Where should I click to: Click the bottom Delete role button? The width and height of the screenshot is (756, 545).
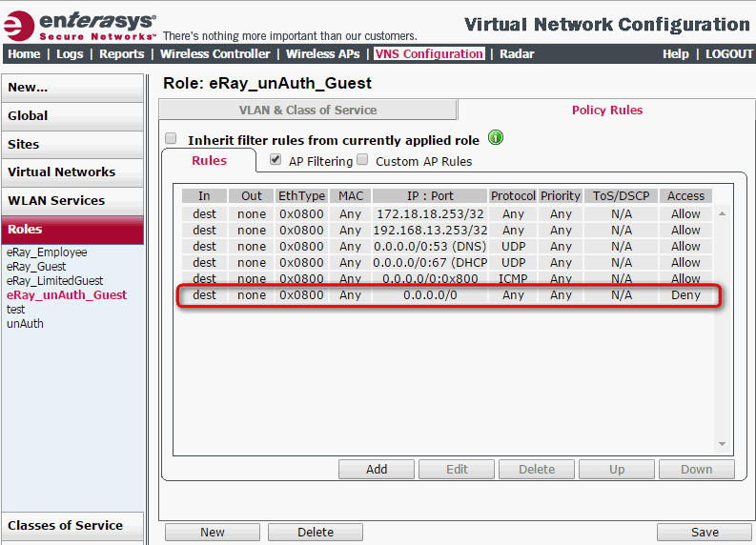(x=316, y=532)
